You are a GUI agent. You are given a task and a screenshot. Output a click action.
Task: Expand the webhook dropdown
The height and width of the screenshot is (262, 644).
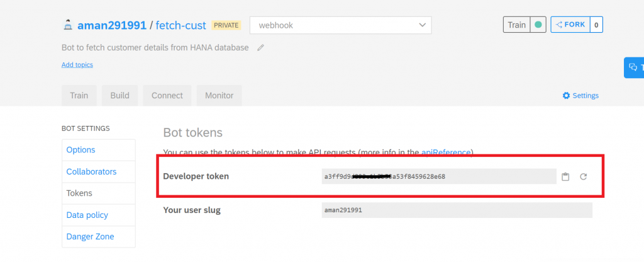pos(340,25)
